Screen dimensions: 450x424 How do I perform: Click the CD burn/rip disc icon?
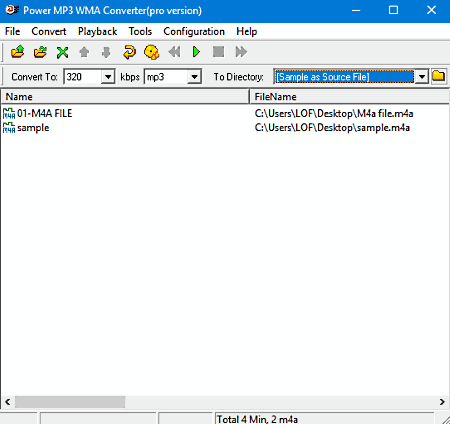pyautogui.click(x=152, y=52)
